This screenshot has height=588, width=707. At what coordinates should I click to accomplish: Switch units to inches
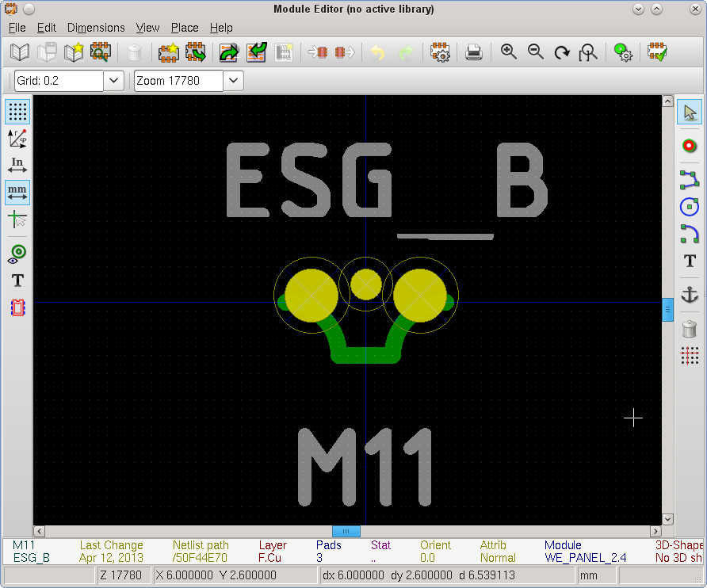coord(17,165)
